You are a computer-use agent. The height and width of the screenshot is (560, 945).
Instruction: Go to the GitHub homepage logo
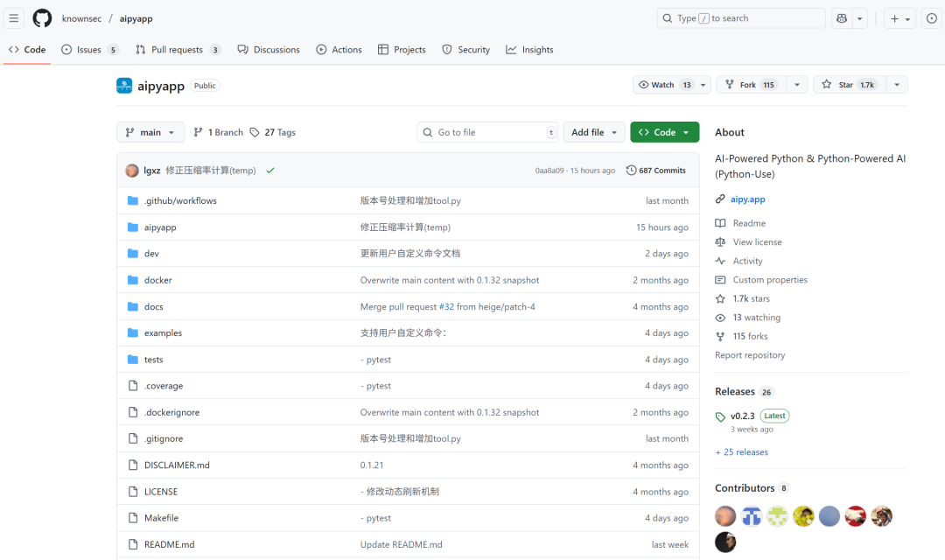(42, 18)
